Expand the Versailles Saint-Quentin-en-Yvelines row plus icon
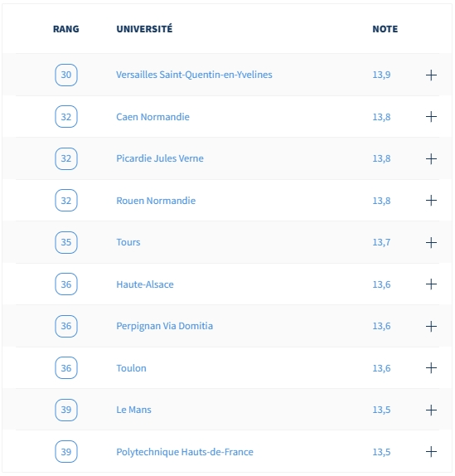This screenshot has height=476, width=455. click(x=431, y=75)
